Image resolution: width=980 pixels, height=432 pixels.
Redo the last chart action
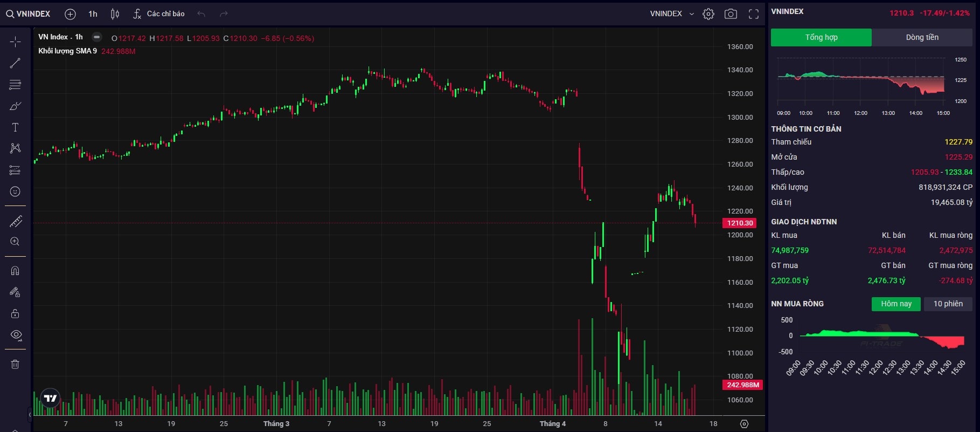pyautogui.click(x=224, y=14)
